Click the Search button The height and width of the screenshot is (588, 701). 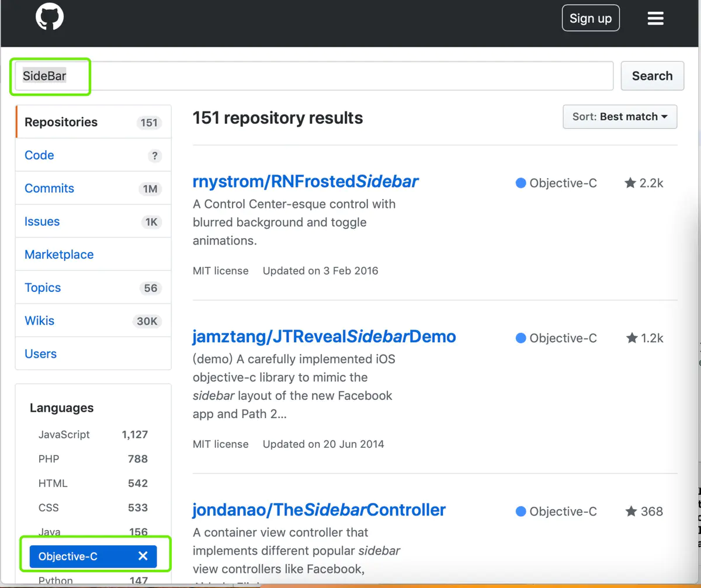point(652,76)
